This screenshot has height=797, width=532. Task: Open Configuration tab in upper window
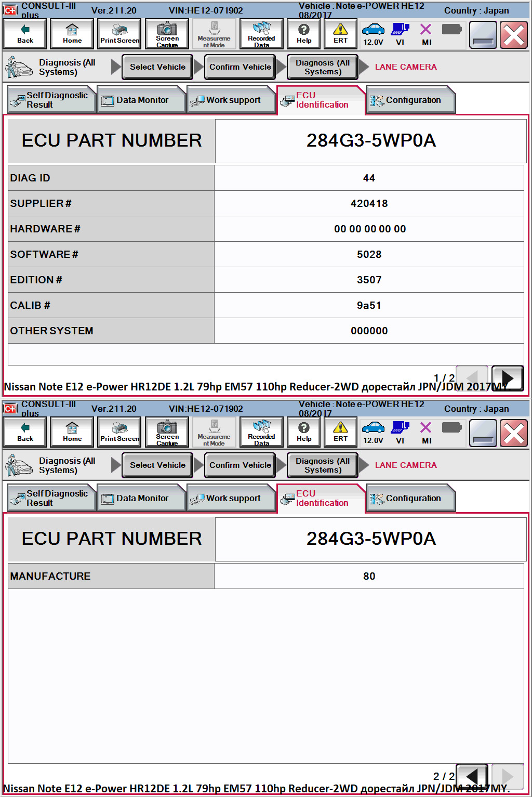tap(411, 100)
